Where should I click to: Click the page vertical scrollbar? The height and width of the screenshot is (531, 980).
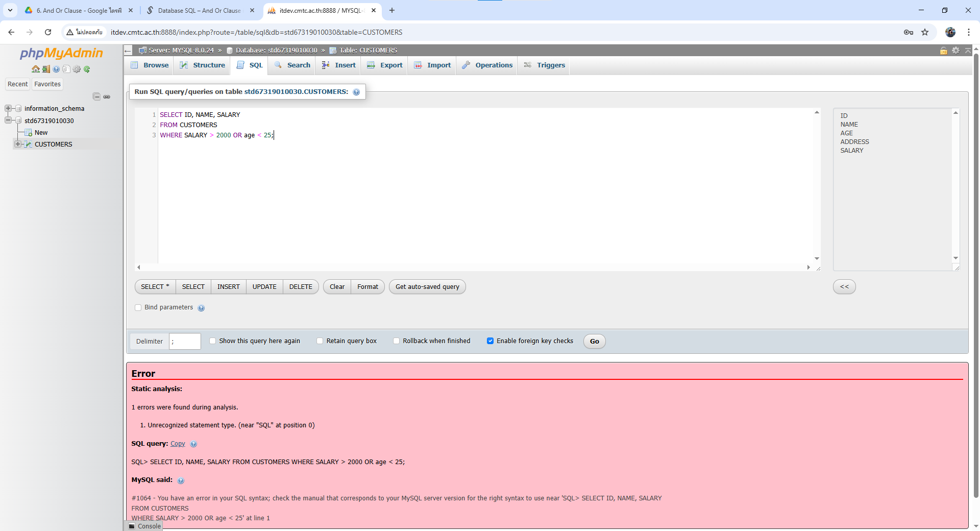pyautogui.click(x=976, y=255)
